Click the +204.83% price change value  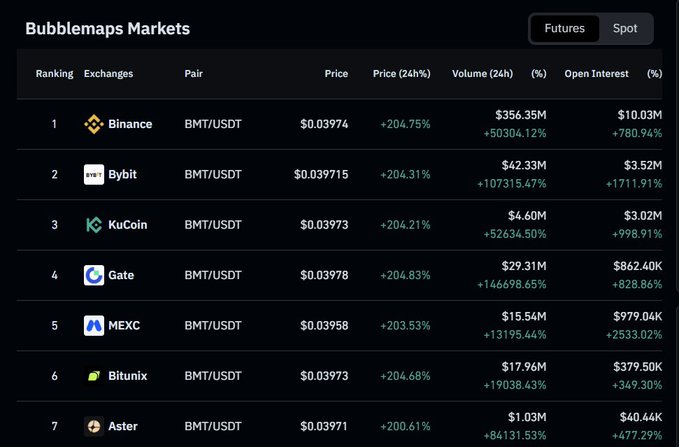click(x=405, y=275)
